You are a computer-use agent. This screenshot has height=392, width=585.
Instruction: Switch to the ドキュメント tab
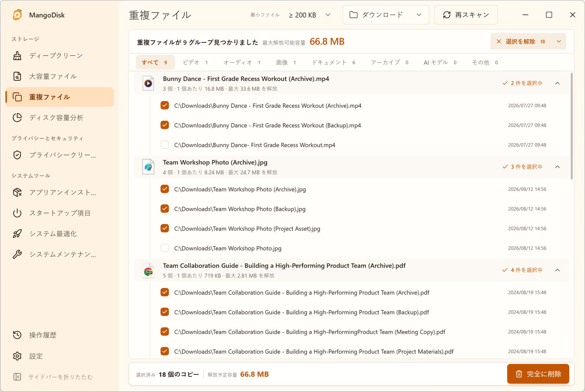(333, 62)
